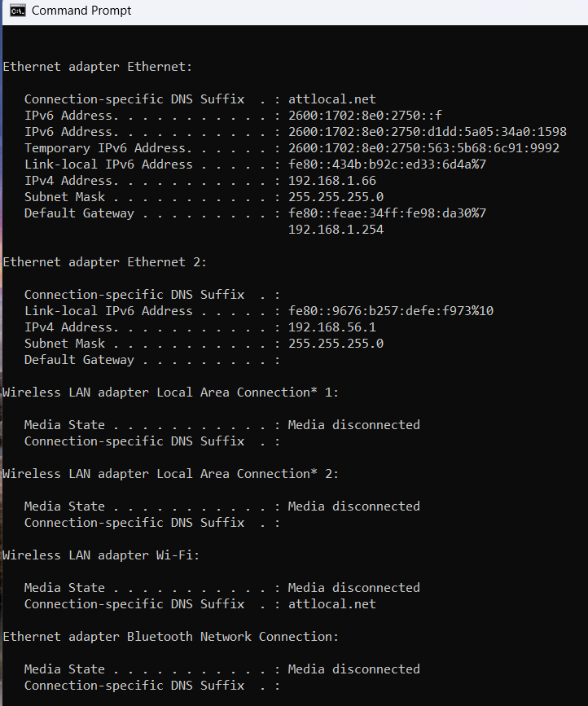Click the Ethernet 2 link-local IPv6 address
Image resolution: width=588 pixels, height=706 pixels.
click(391, 311)
